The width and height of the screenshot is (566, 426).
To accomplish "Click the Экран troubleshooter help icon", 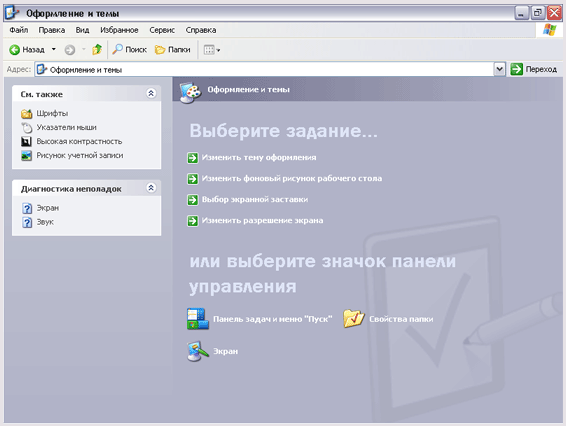I will point(27,208).
